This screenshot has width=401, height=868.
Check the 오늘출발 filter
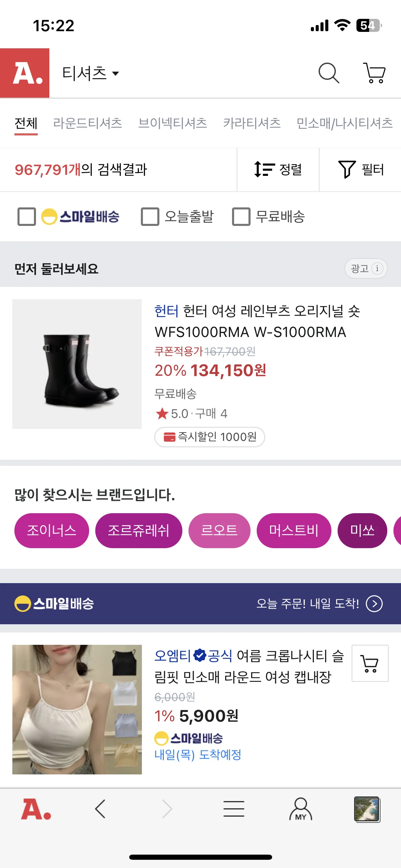click(150, 217)
